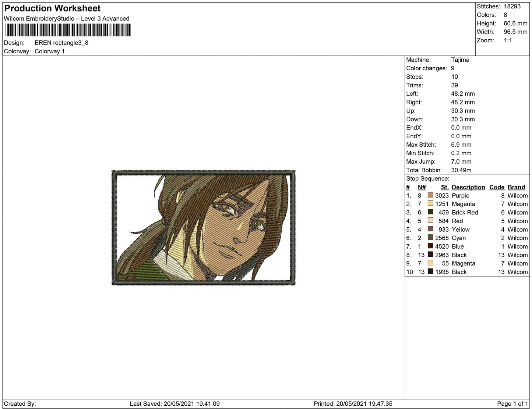Select the design name "EREN rectangle3_8"

61,43
